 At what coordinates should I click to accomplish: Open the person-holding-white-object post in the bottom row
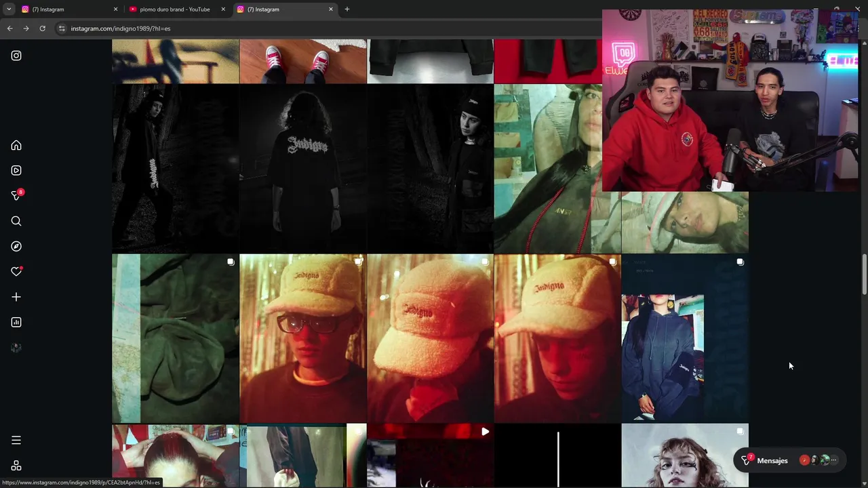(x=302, y=455)
